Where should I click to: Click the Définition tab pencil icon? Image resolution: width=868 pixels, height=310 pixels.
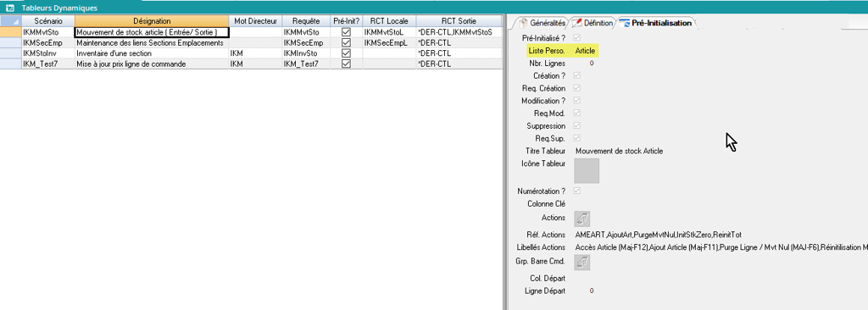point(576,23)
